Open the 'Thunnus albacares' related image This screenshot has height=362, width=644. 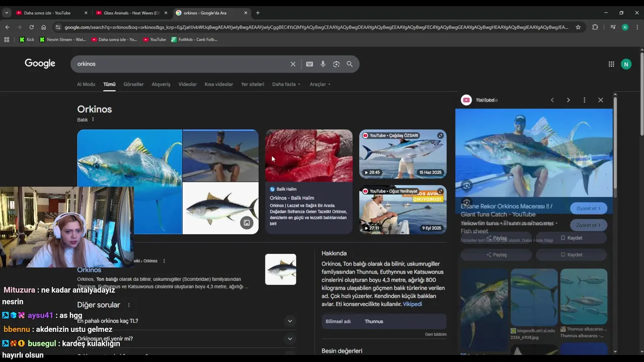click(584, 297)
